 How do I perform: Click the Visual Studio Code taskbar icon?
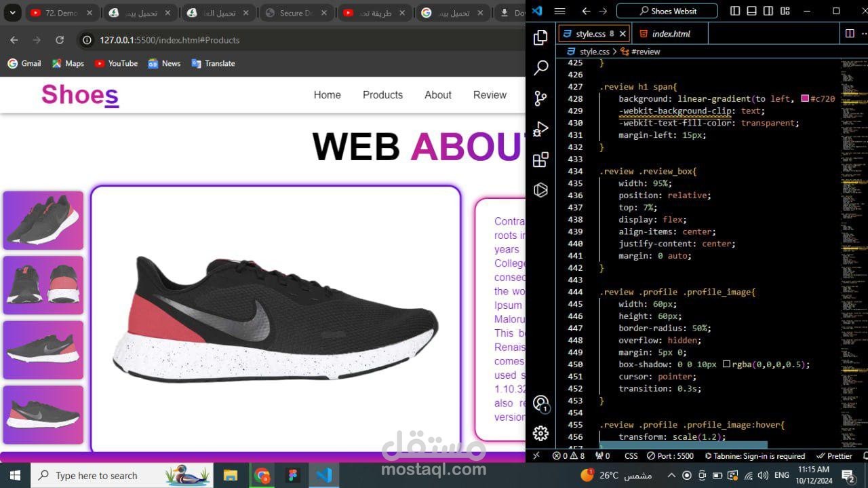tap(324, 475)
